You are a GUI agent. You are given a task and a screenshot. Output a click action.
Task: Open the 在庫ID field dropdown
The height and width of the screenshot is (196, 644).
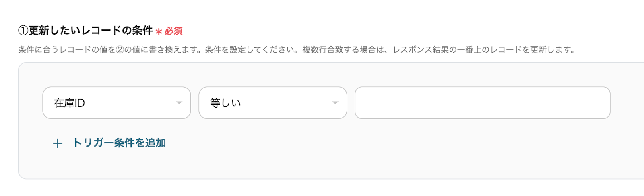(116, 103)
